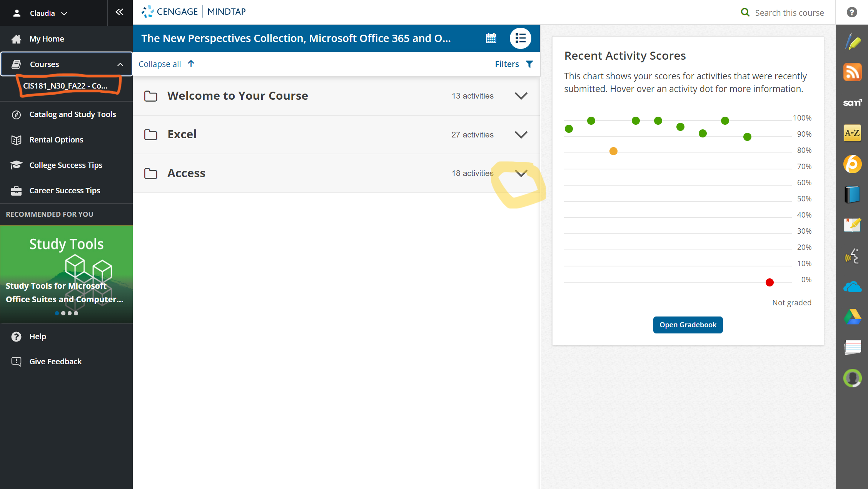The image size is (868, 489).
Task: Open the blue book app
Action: 852,194
